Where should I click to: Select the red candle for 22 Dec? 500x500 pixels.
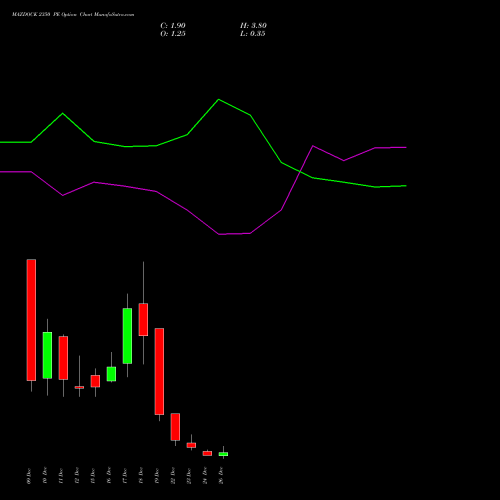pyautogui.click(x=175, y=427)
